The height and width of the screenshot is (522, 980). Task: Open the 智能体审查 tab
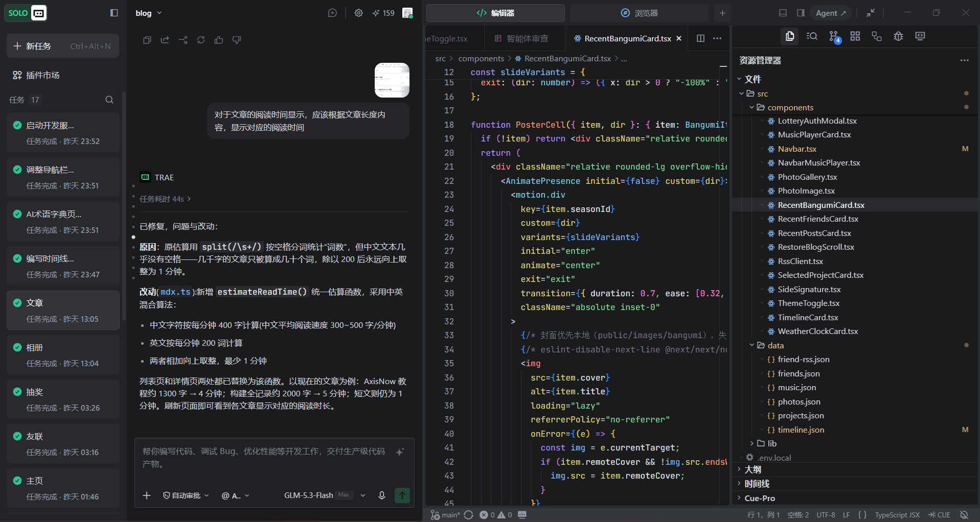(x=521, y=38)
